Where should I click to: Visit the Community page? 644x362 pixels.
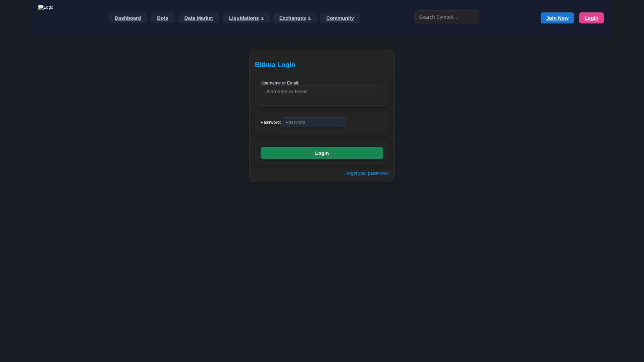pos(340,18)
